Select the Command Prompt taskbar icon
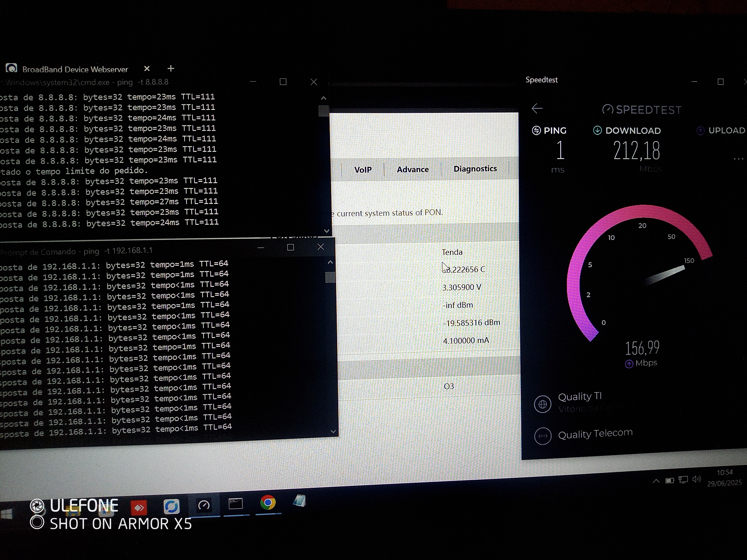This screenshot has width=747, height=560. [x=235, y=504]
